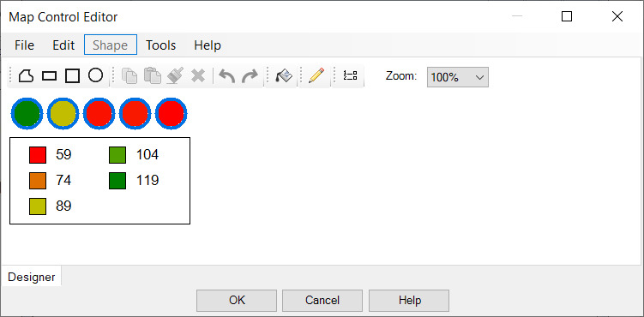
Task: Select the yellow circle shape
Action: [63, 114]
